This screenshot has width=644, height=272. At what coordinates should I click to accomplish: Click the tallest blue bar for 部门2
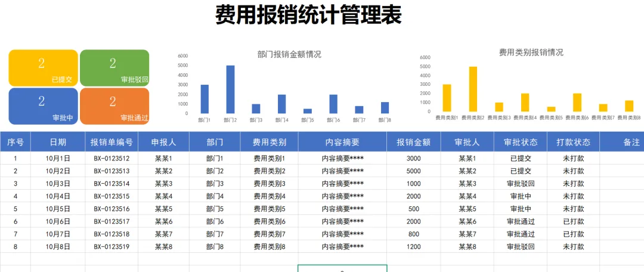click(x=230, y=89)
